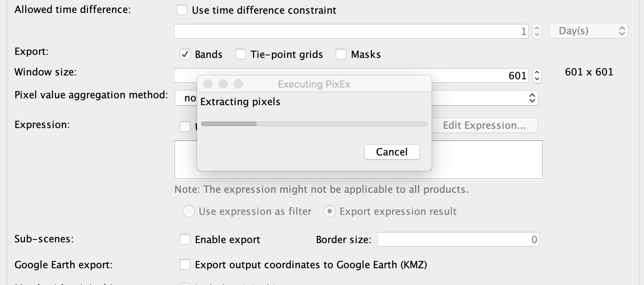Open the Edit Expression dialog

pyautogui.click(x=485, y=125)
